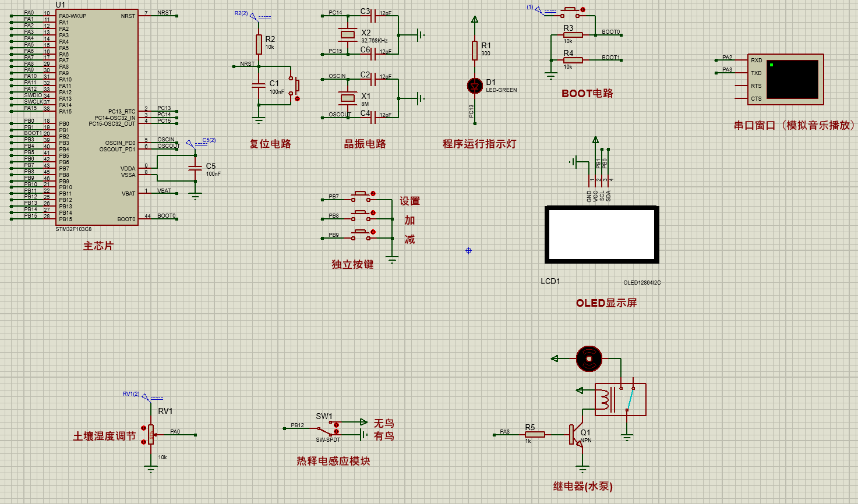Toggle the latch dot on PB7 button
Image resolution: width=858 pixels, height=504 pixels.
pyautogui.click(x=373, y=193)
